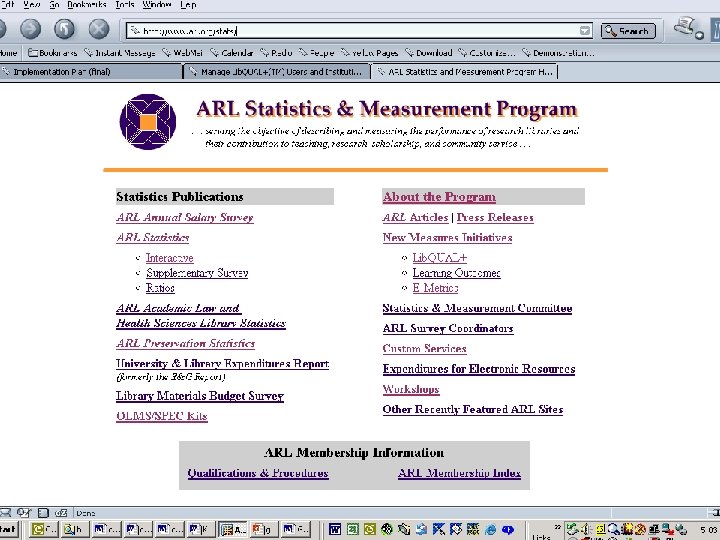
Task: Switch to the active 'A...' taskbar window
Action: [232, 529]
